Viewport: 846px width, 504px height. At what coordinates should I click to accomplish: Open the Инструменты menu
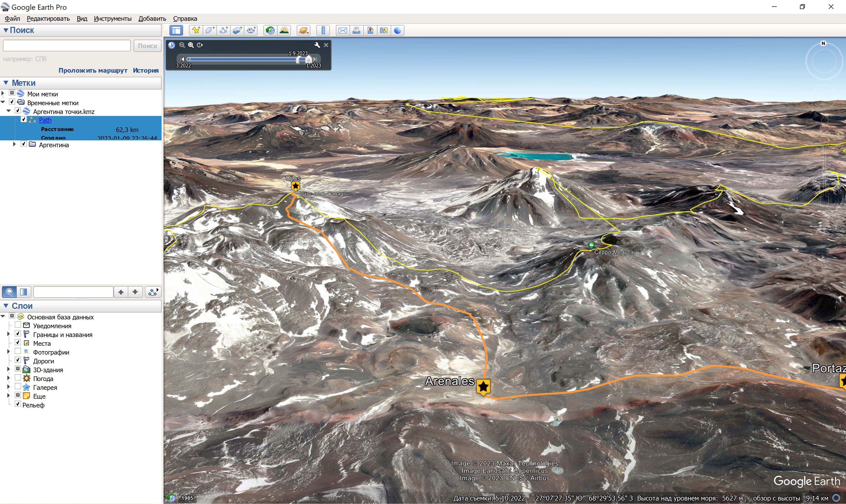(x=113, y=19)
